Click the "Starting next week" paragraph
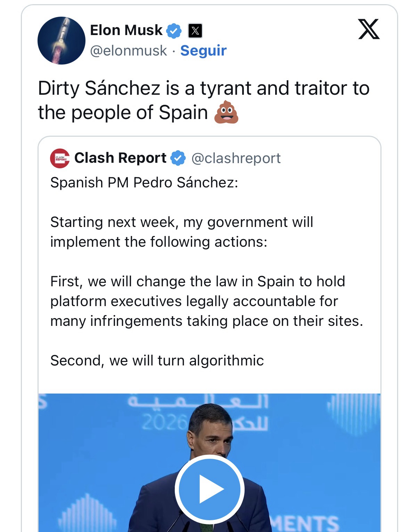This screenshot has height=532, width=419. pos(181,232)
